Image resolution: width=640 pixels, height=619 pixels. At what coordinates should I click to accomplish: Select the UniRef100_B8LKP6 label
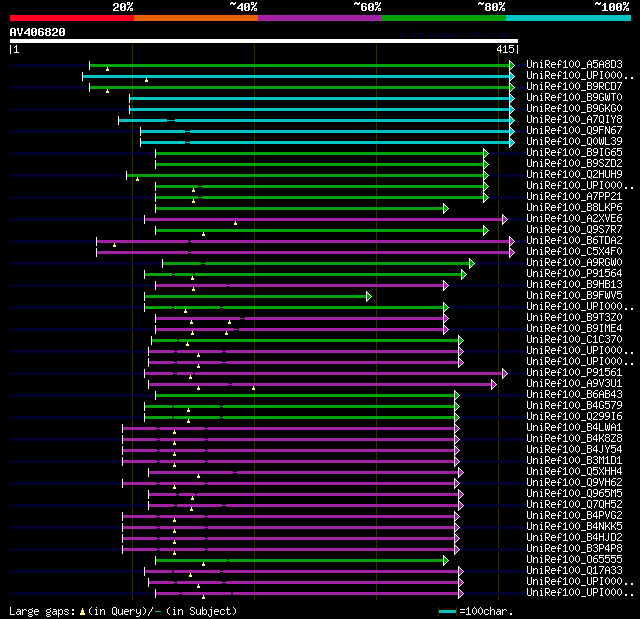click(x=574, y=208)
